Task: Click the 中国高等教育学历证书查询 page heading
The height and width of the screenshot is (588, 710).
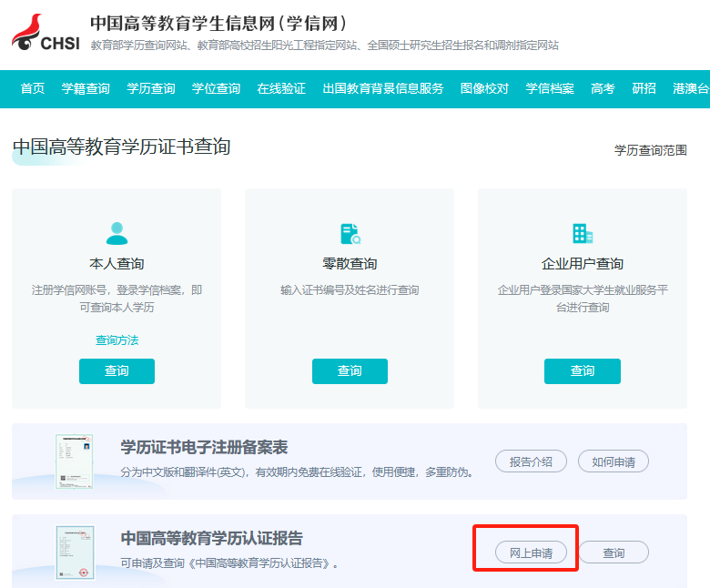Action: [x=121, y=147]
